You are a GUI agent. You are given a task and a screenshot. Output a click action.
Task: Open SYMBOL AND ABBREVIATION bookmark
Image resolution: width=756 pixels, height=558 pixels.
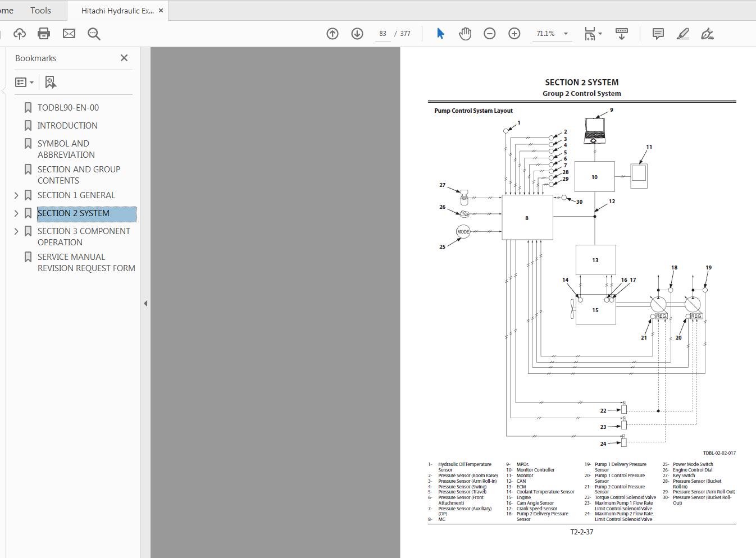pos(66,149)
